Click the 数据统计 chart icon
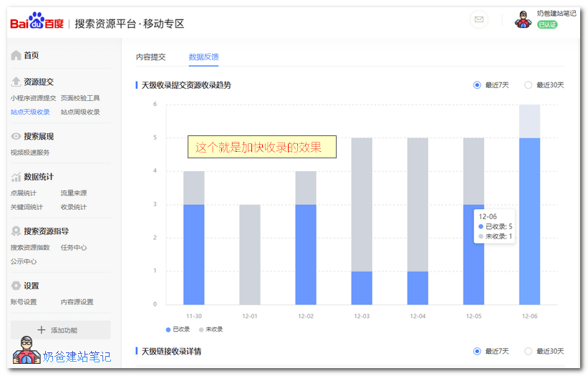Screen dimensions: 588x376 tap(16, 177)
